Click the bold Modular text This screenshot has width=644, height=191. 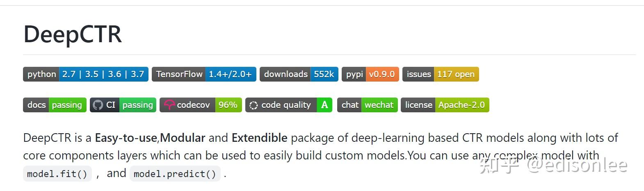tap(183, 138)
